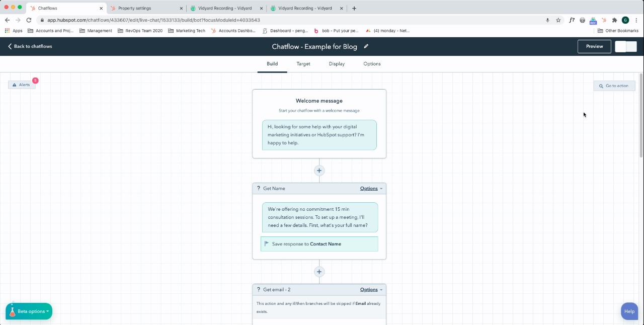Click the flag icon beside Save response
The height and width of the screenshot is (325, 644).
tap(266, 243)
